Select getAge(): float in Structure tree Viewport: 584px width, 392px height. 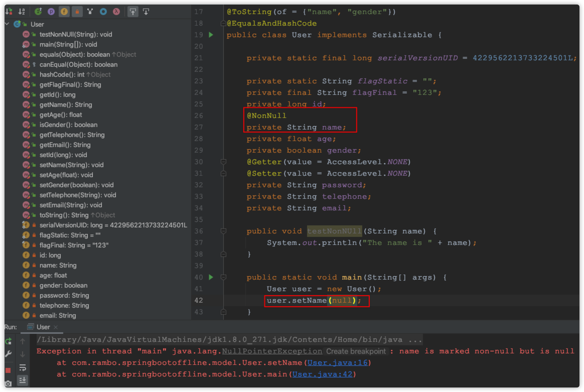click(x=61, y=114)
